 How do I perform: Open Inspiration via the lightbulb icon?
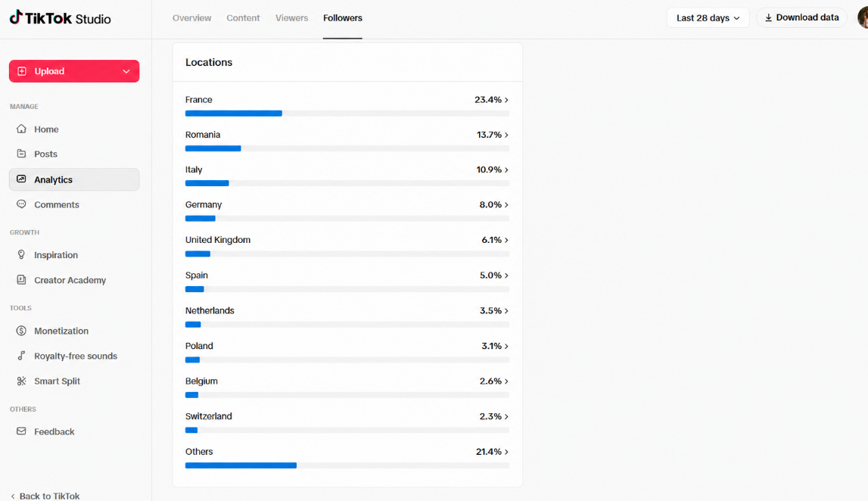point(22,254)
